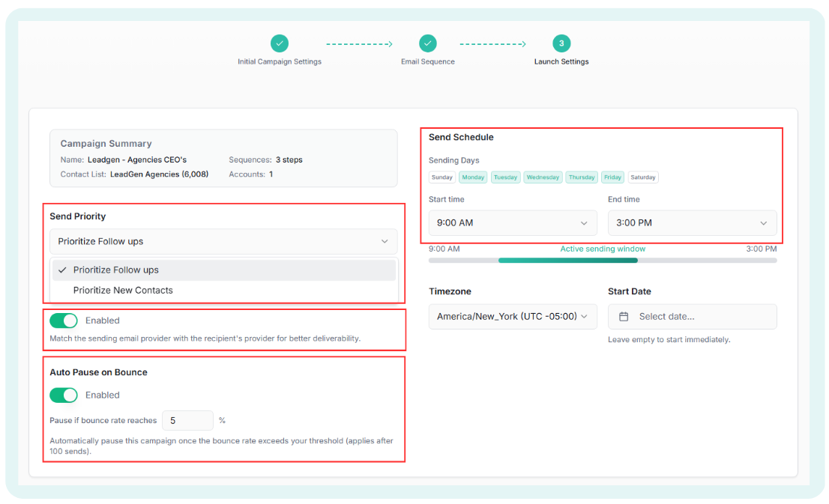Toggle Sunday as a sending day
This screenshot has height=504, width=829.
click(x=442, y=177)
